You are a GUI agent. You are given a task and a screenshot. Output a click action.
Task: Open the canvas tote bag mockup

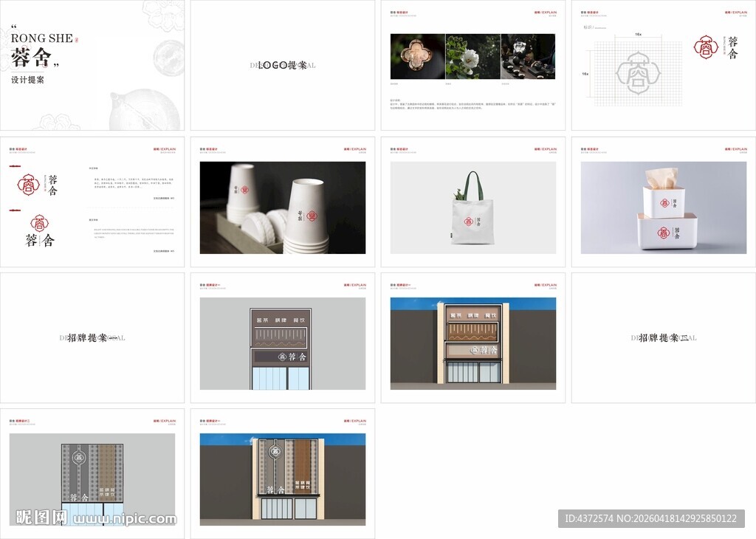pos(473,207)
